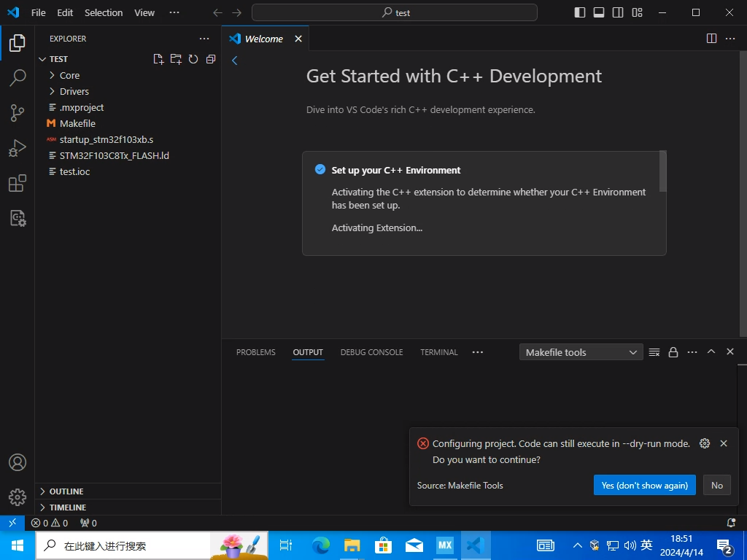Open the Makefile tools output channel dropdown
747x560 pixels.
[581, 352]
